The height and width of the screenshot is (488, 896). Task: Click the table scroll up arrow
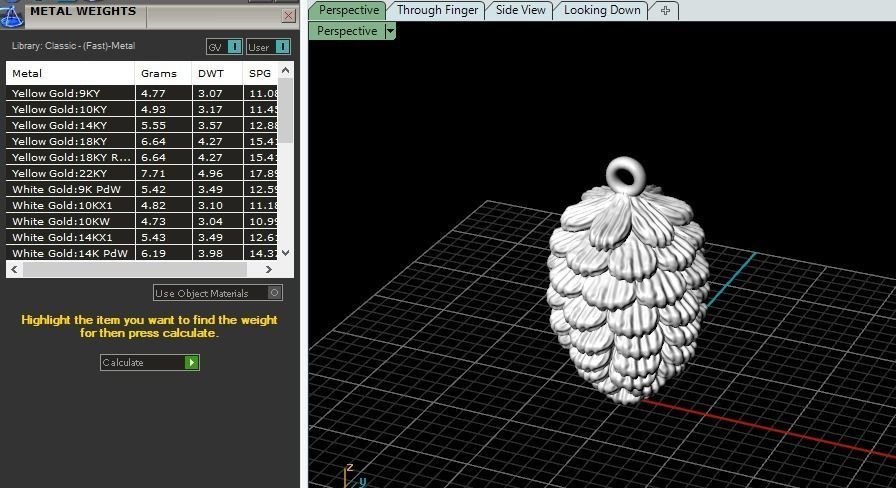click(286, 70)
